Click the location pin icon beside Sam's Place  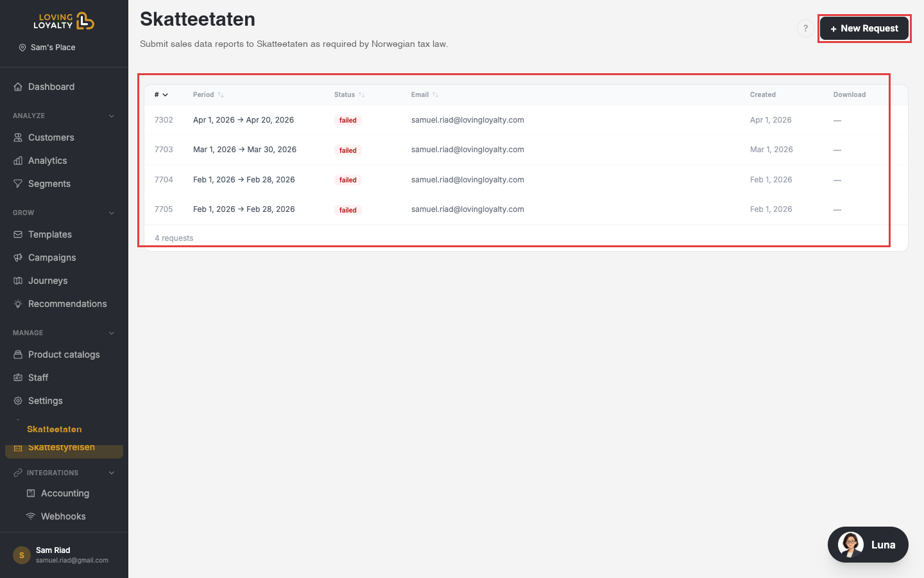pyautogui.click(x=22, y=48)
